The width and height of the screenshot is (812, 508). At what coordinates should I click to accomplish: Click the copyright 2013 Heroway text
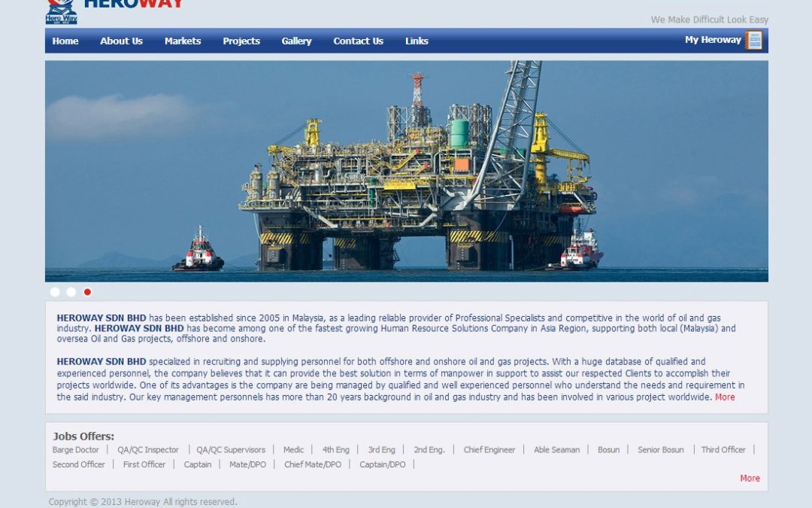143,502
